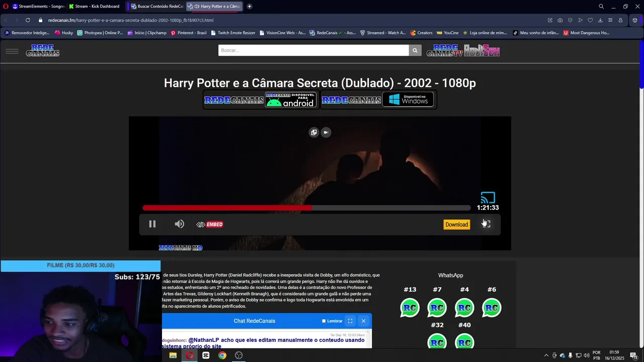Click the search magnifier button beside Buscar
This screenshot has height=362, width=644.
coord(415,50)
